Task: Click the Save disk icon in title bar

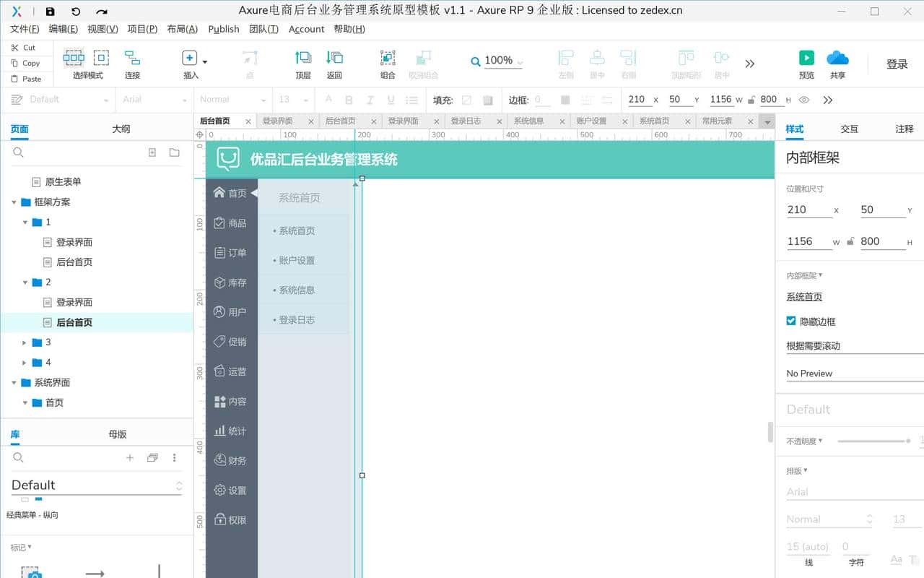Action: tap(50, 12)
